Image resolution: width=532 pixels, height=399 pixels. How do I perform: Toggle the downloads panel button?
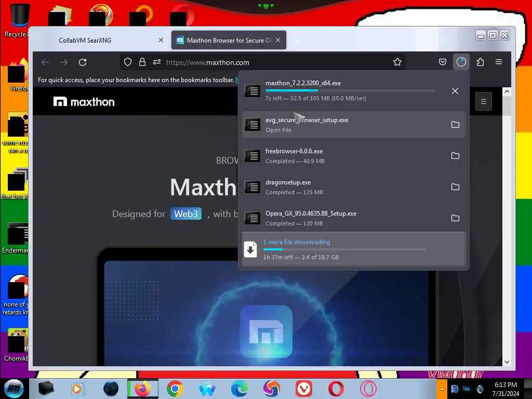461,62
